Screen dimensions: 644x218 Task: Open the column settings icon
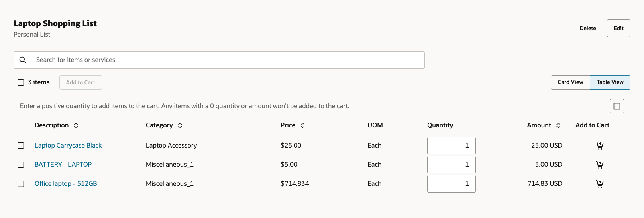pos(617,106)
